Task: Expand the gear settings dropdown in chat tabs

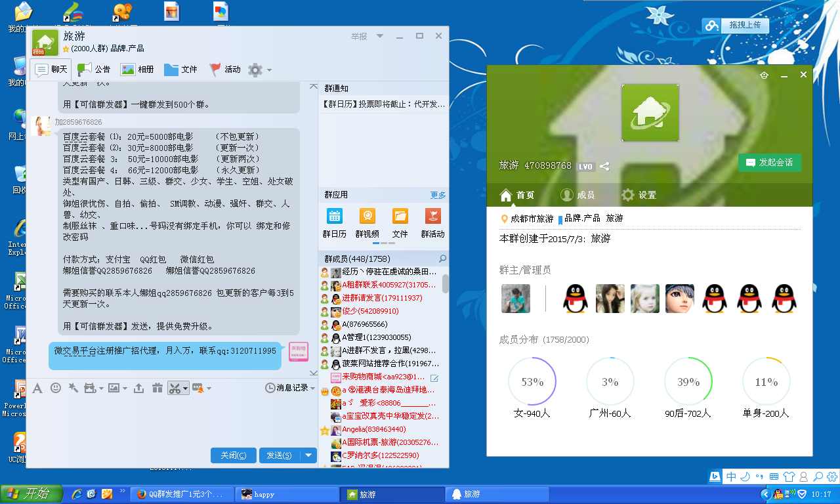Action: point(269,70)
